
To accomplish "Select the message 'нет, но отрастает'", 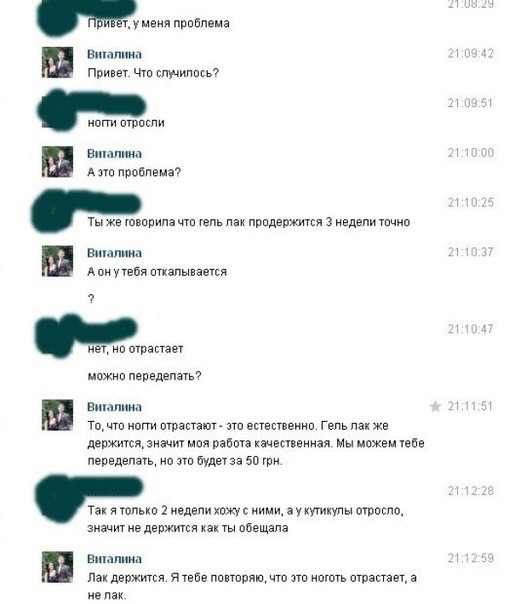I will (135, 349).
